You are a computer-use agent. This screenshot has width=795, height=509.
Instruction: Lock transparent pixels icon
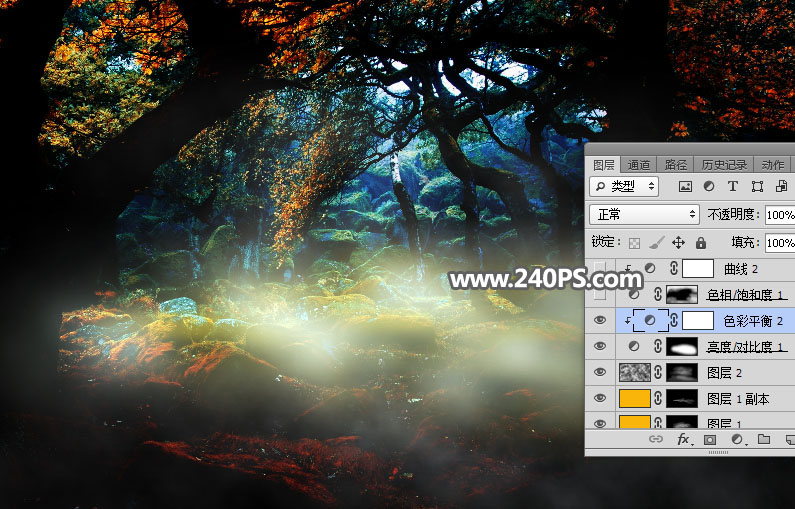pos(634,243)
